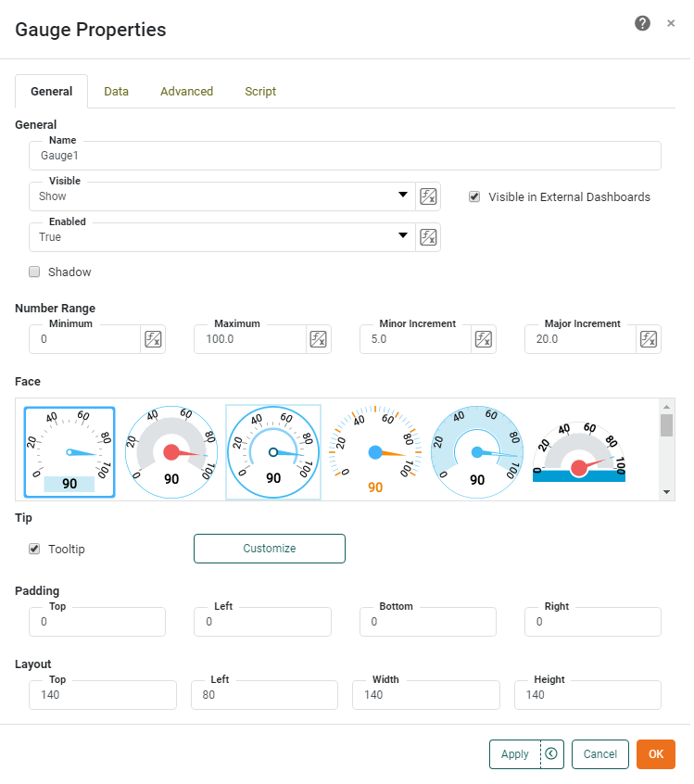Open the binding editor for the Visible property
This screenshot has width=694, height=784.
tap(427, 196)
